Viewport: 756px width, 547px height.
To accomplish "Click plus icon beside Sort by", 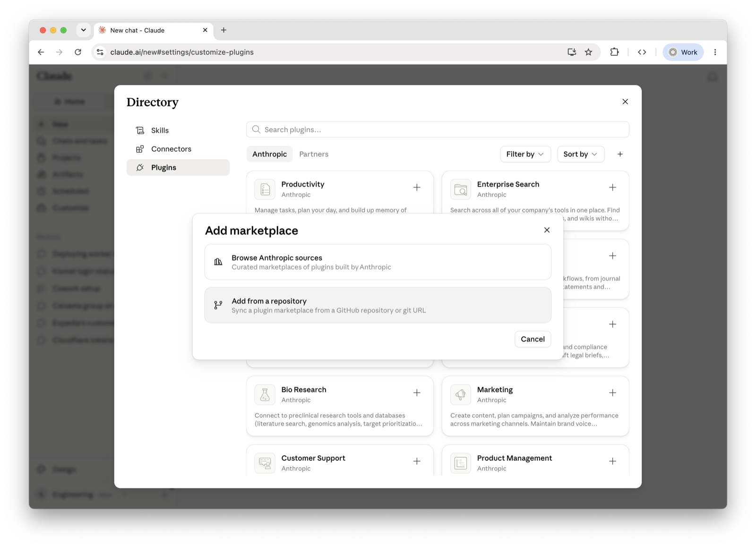I will 620,154.
